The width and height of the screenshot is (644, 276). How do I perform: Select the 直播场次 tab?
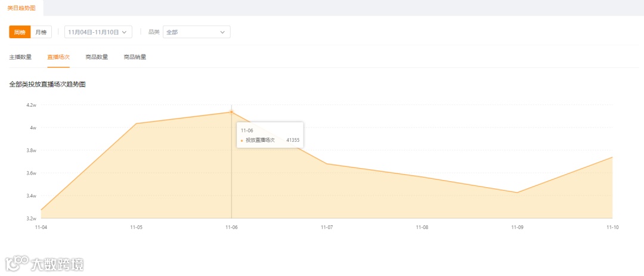[x=58, y=57]
